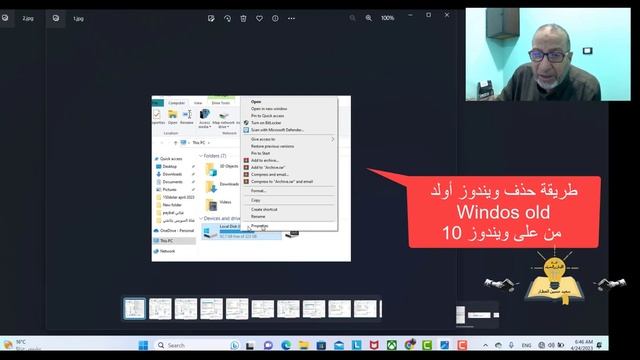The image size is (640, 360).
Task: Select the third filmstrip thumbnail
Action: coord(186,309)
